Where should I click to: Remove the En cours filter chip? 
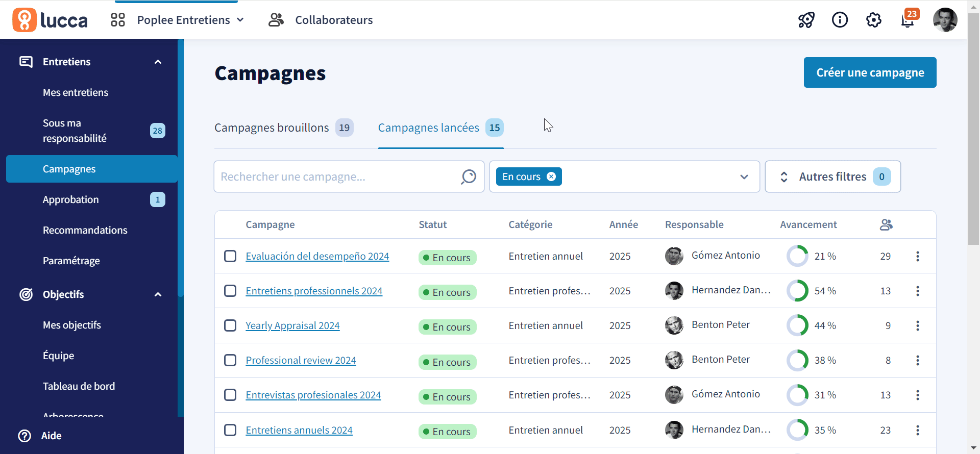[551, 176]
